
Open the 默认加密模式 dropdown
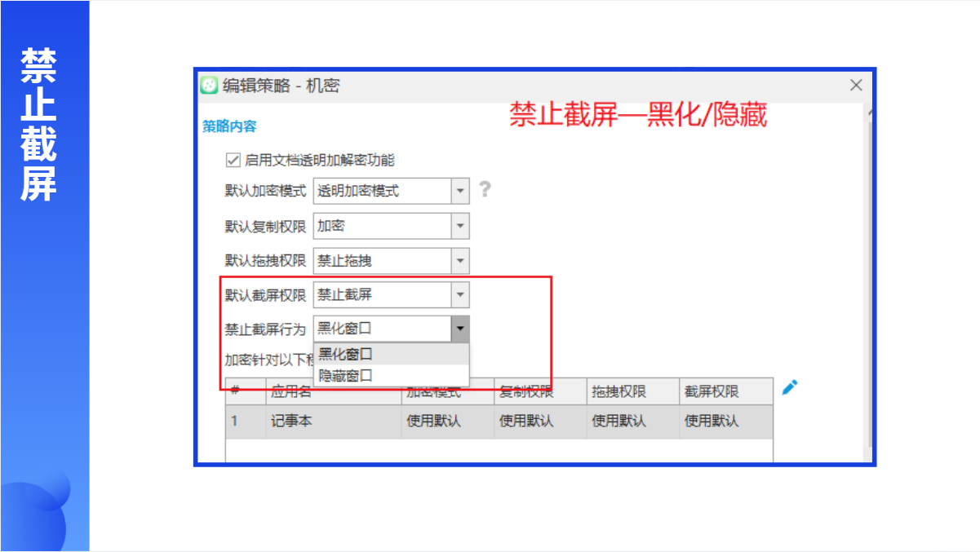pyautogui.click(x=460, y=191)
